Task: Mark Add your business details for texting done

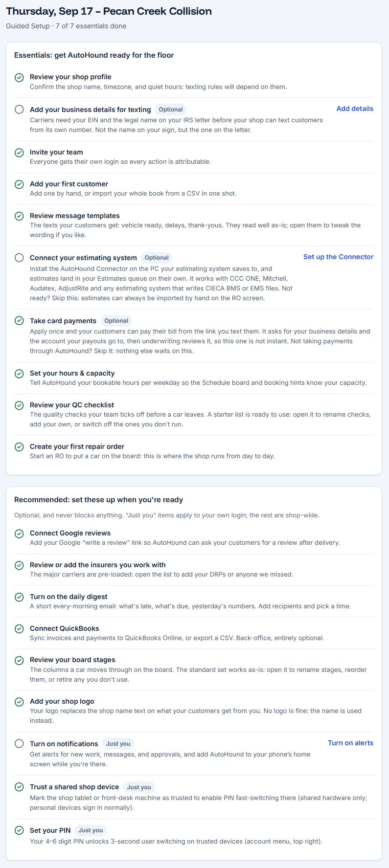Action: pyautogui.click(x=19, y=110)
